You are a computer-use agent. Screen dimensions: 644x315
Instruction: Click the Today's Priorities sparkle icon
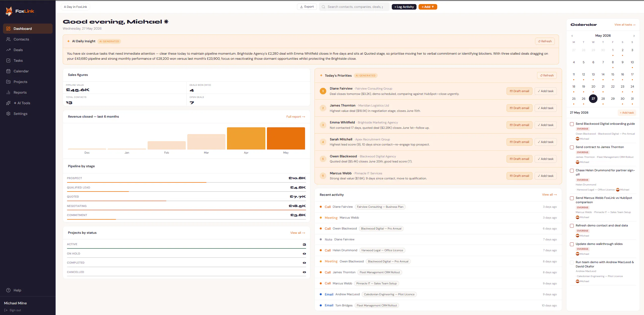tap(321, 75)
